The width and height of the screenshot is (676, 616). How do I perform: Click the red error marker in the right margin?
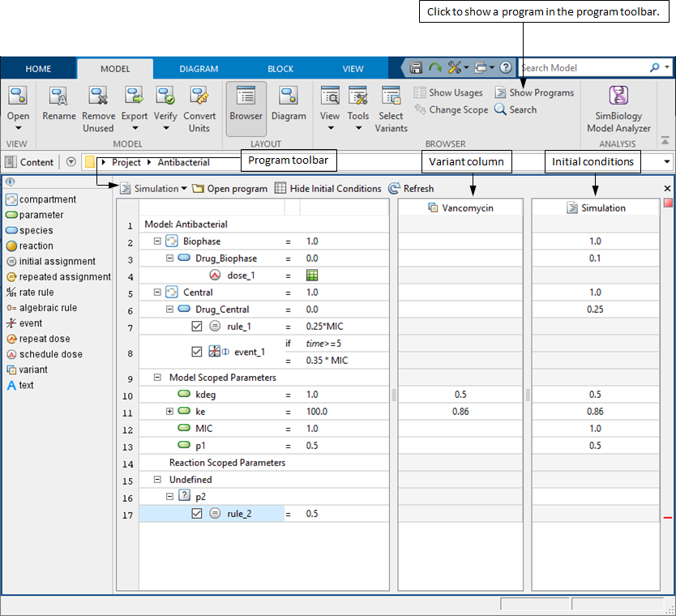point(668,517)
